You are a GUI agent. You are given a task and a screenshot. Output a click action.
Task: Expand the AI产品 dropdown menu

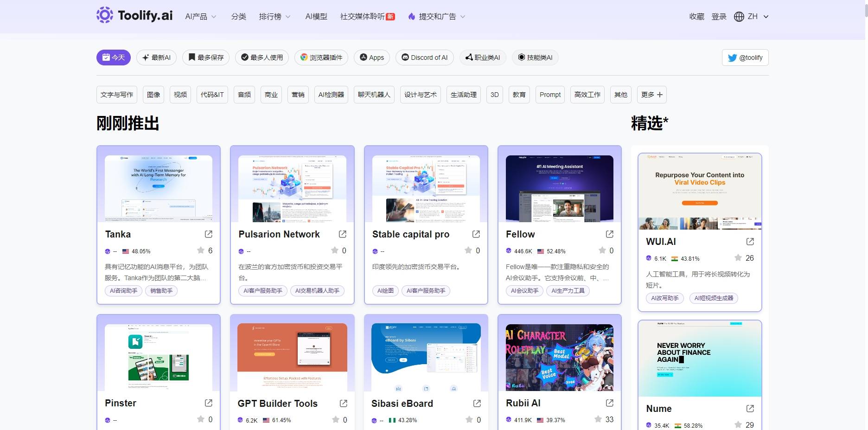[201, 17]
